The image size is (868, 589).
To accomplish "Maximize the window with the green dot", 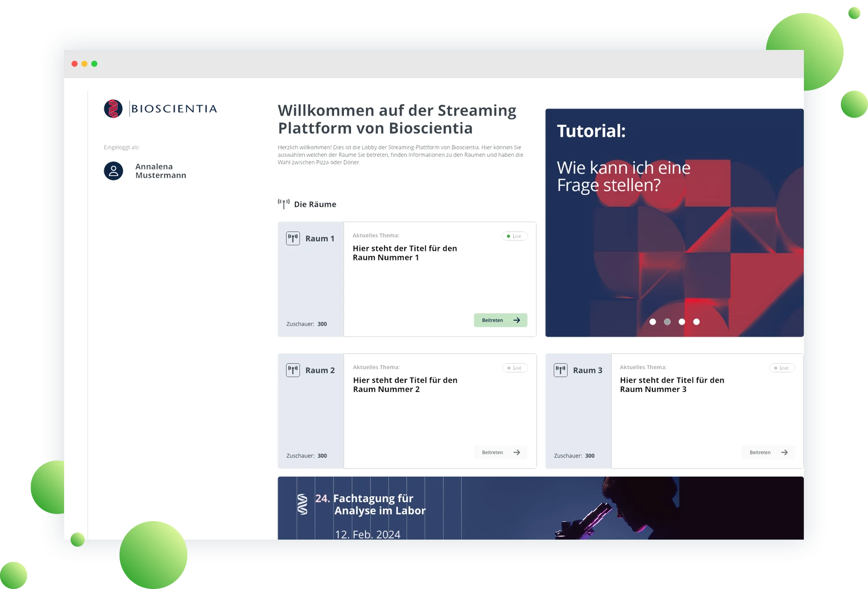I will pyautogui.click(x=94, y=64).
